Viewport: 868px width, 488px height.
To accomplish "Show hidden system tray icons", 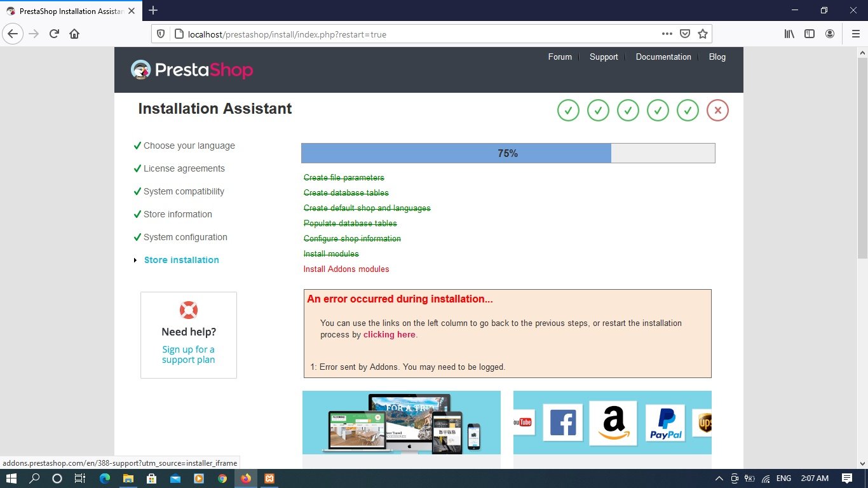I will [719, 478].
